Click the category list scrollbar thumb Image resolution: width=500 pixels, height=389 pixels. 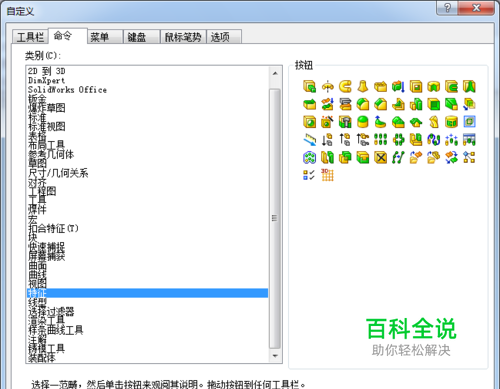click(275, 219)
